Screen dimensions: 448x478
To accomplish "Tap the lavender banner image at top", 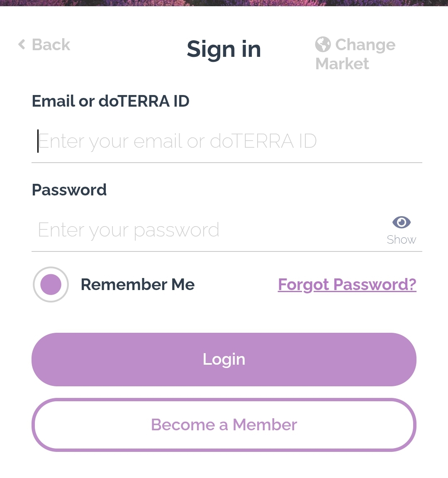I will (224, 2).
